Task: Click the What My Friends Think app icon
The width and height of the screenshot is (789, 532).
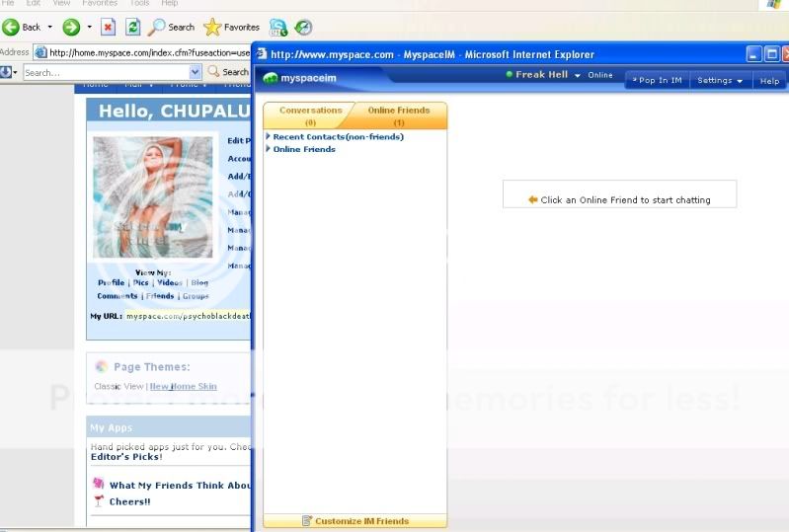Action: pyautogui.click(x=99, y=484)
